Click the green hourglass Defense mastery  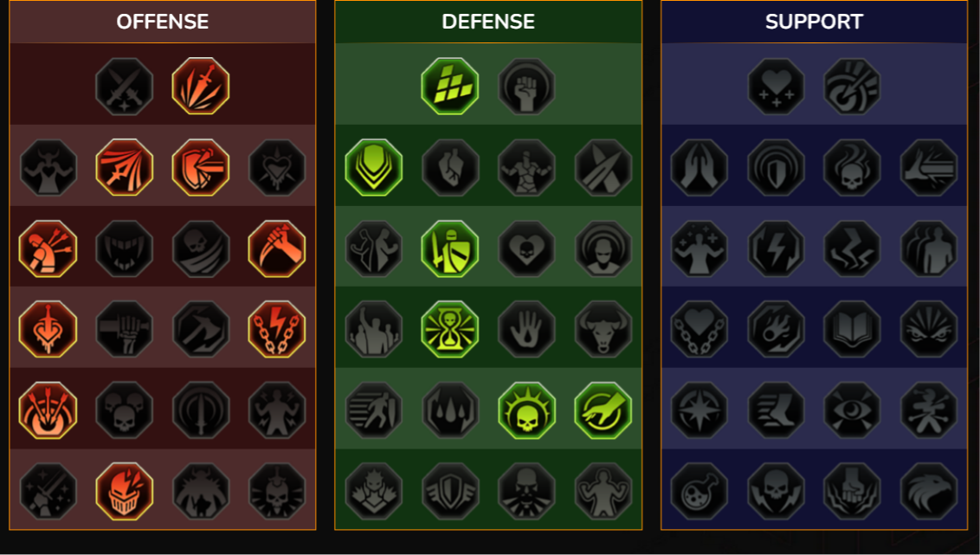point(450,329)
